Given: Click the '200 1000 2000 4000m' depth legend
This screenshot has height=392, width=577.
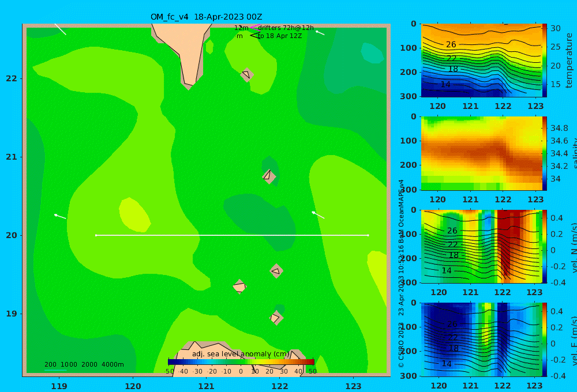Looking at the screenshot, I should [x=84, y=364].
